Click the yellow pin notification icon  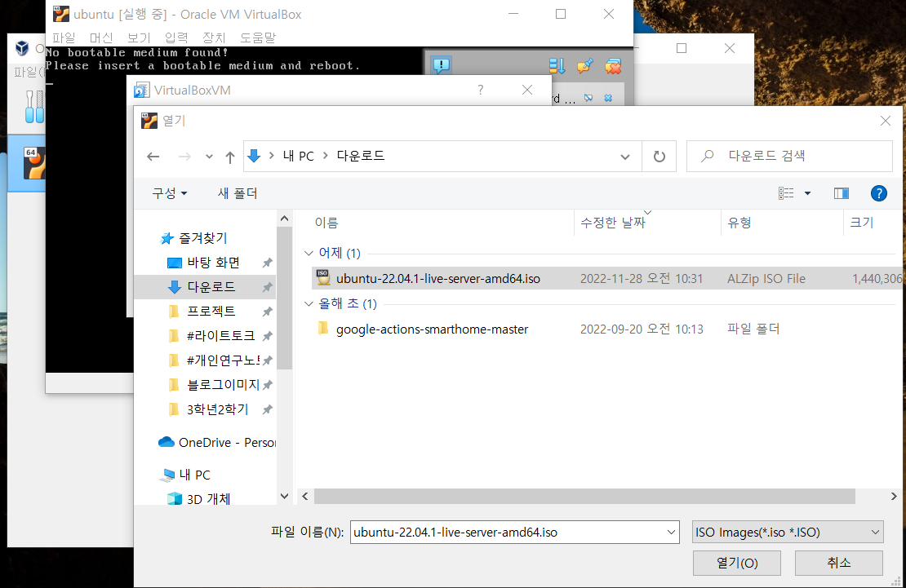[x=584, y=66]
